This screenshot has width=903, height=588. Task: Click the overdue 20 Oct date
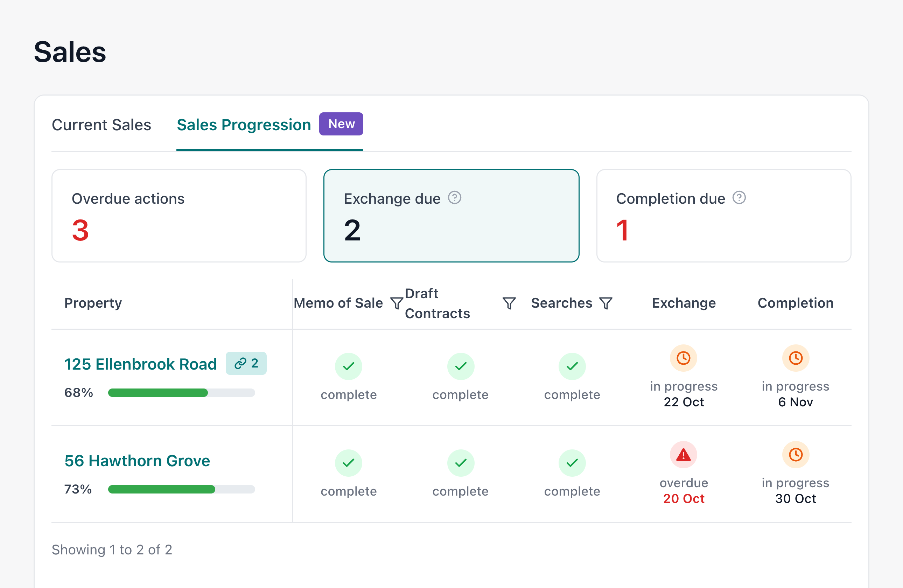pyautogui.click(x=684, y=498)
